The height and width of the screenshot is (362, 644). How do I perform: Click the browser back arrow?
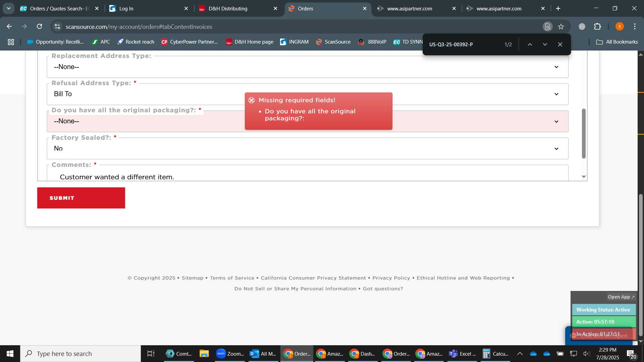[9, 26]
